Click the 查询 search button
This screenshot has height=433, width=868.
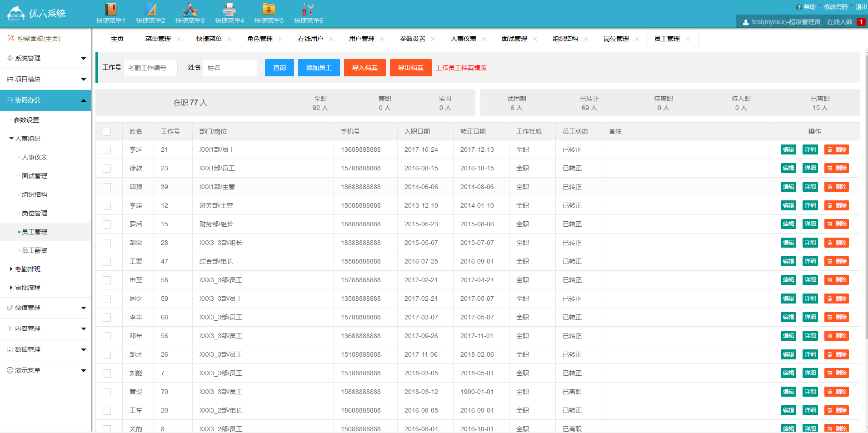(x=279, y=68)
